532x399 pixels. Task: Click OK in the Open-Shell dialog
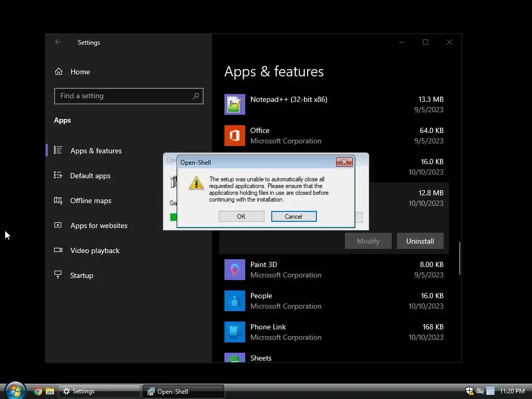tap(241, 217)
